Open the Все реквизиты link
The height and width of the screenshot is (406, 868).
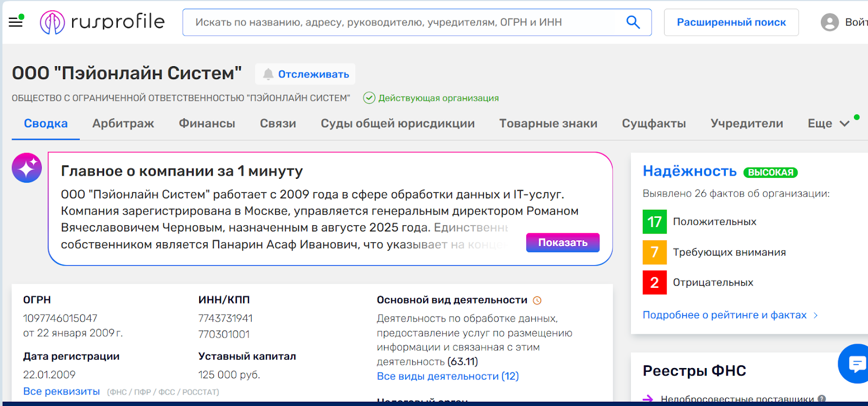(x=61, y=391)
